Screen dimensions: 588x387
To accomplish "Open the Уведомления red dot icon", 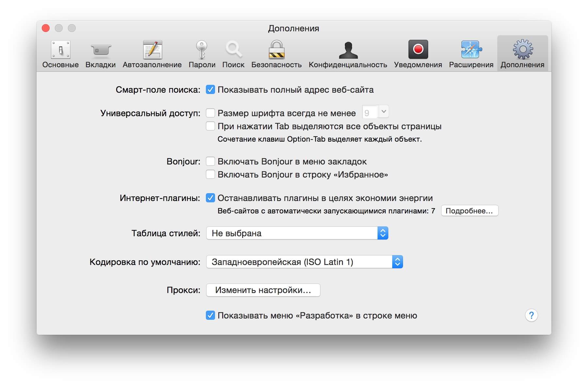I will 418,49.
